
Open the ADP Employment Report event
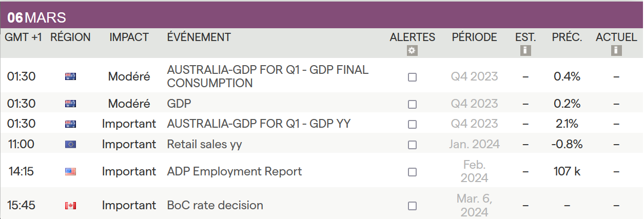235,171
